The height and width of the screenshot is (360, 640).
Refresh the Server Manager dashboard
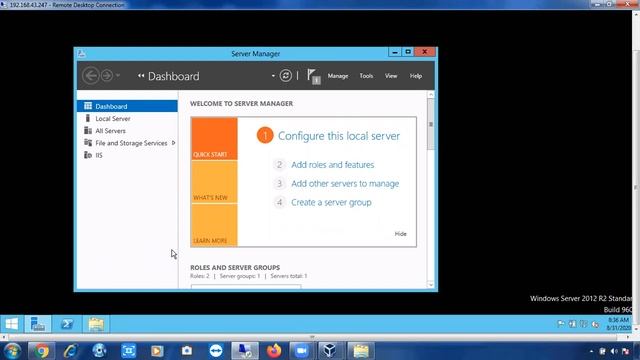(x=286, y=76)
